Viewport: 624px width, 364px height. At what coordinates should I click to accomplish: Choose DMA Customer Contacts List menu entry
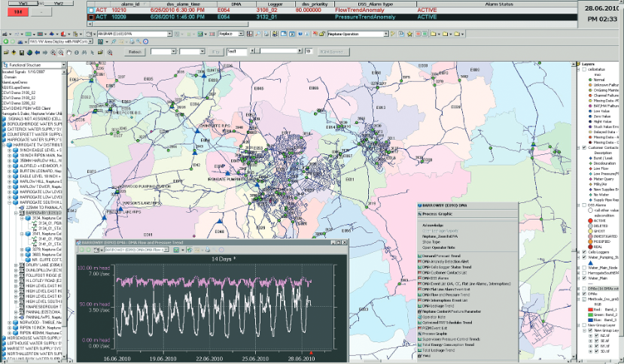[x=444, y=273]
